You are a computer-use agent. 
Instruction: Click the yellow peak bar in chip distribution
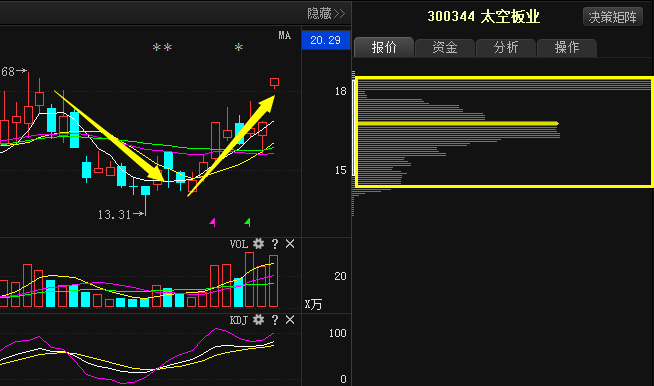click(x=458, y=123)
